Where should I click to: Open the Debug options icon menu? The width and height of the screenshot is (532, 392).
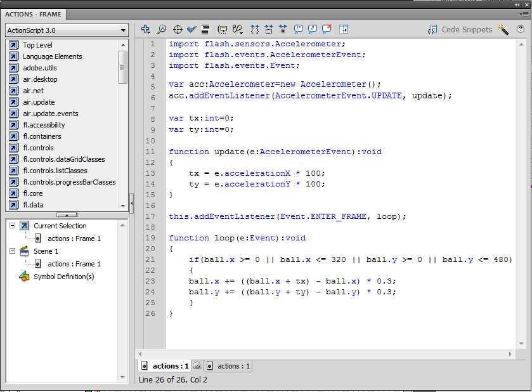coord(238,30)
